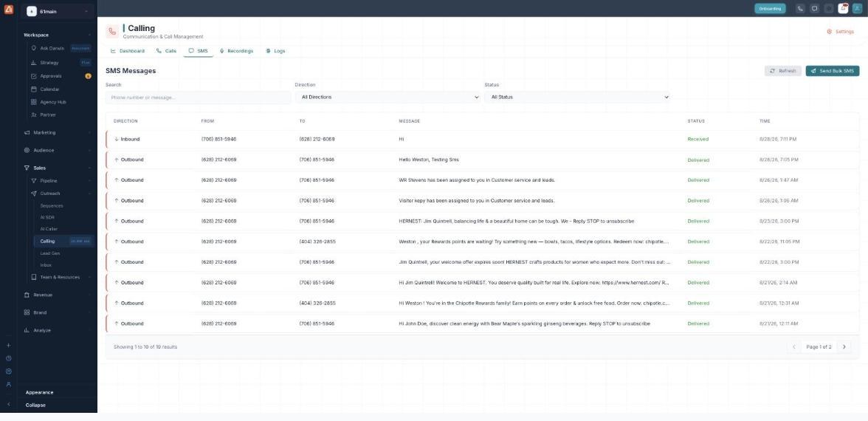Expand the Brand section chevron
The height and width of the screenshot is (421, 868).
click(89, 312)
